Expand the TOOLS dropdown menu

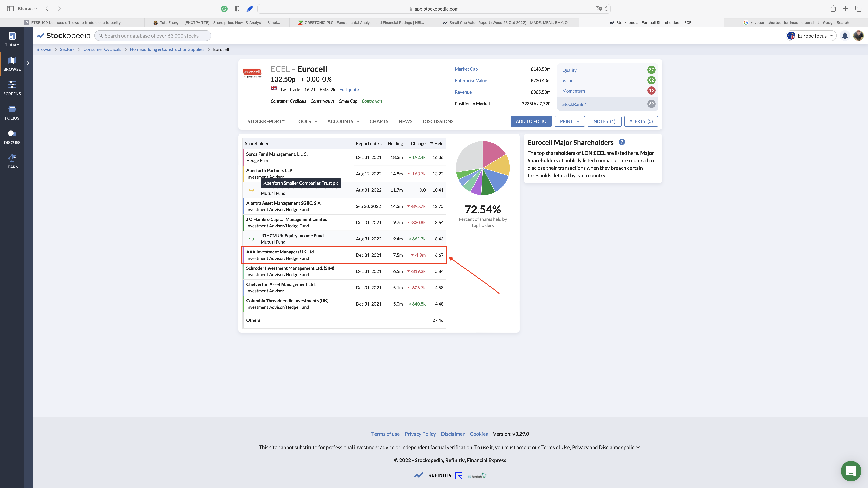coord(306,121)
